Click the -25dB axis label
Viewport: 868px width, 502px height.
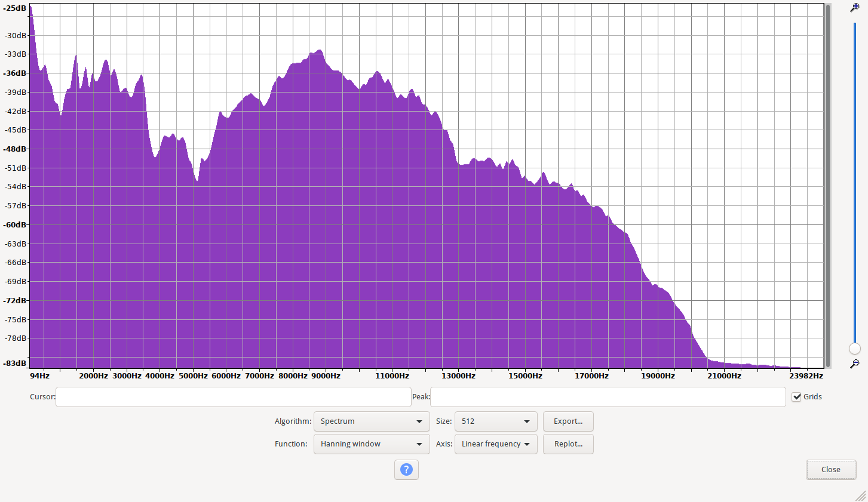coord(16,8)
